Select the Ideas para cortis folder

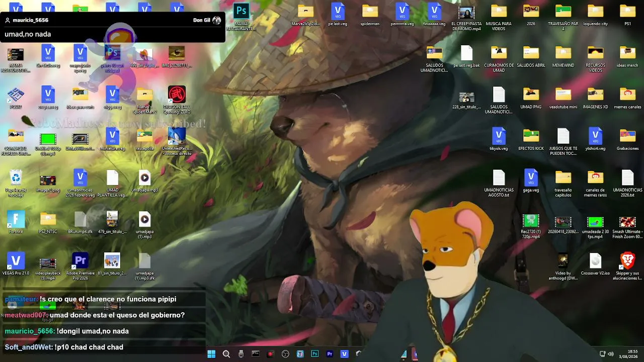pos(80,97)
